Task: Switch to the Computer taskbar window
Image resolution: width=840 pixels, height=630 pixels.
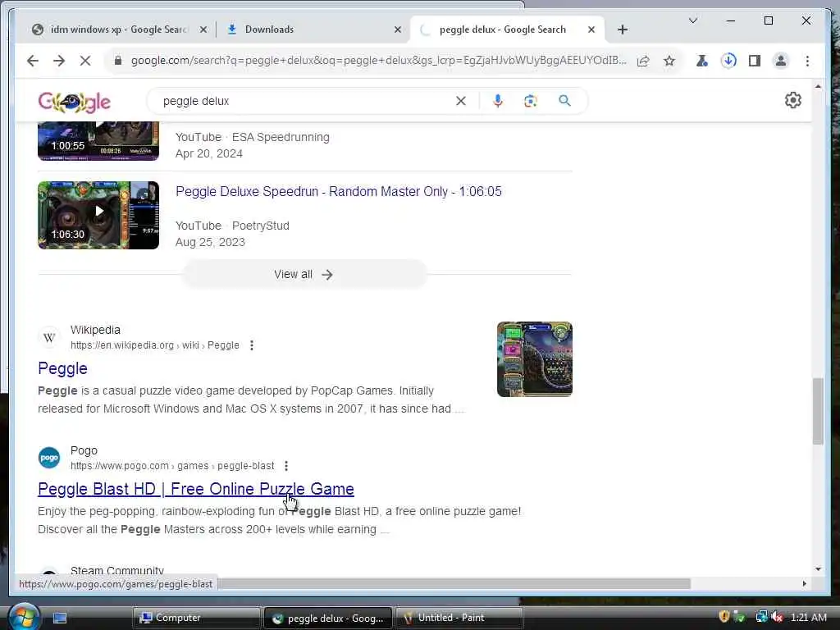Action: point(197,618)
